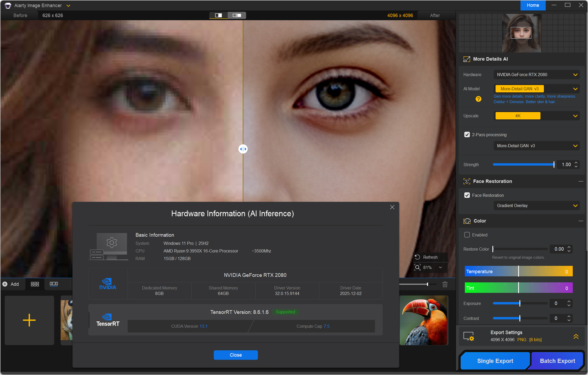Click the grid view thumbnails icon
This screenshot has height=375, width=588.
(35, 284)
